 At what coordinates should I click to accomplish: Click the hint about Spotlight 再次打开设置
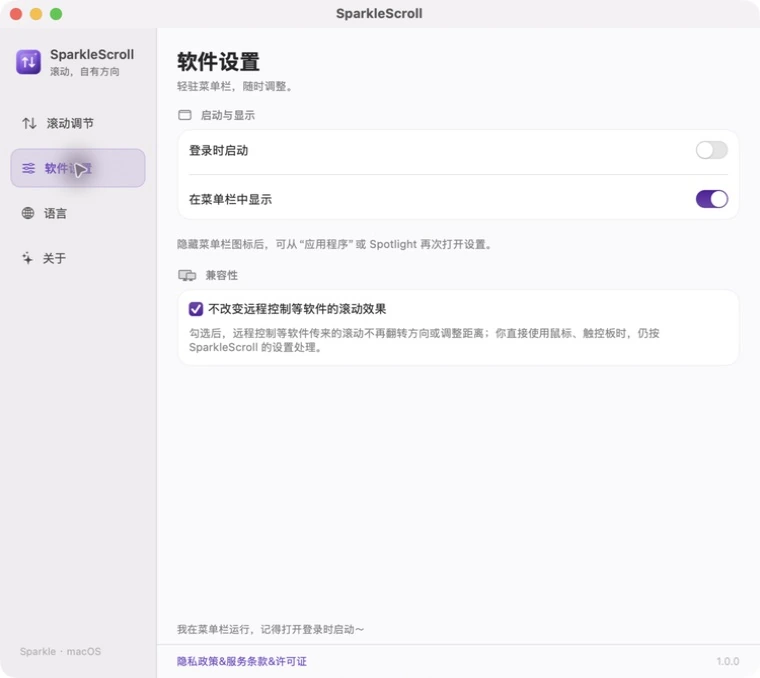pyautogui.click(x=335, y=244)
